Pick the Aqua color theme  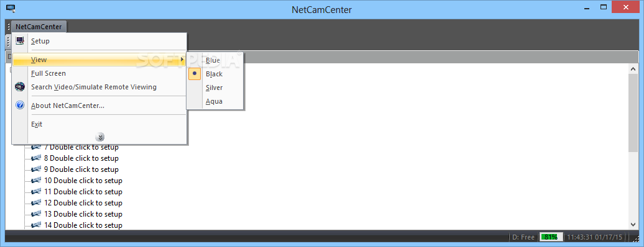[x=215, y=101]
